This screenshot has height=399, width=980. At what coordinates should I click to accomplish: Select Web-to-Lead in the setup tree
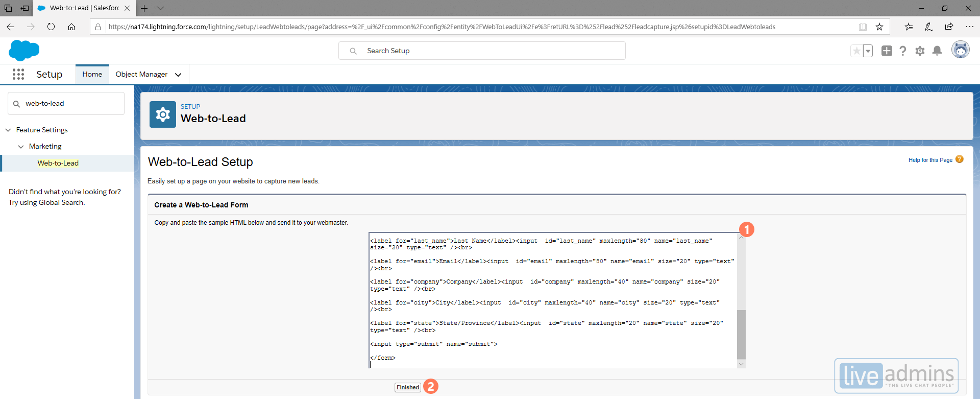(58, 163)
